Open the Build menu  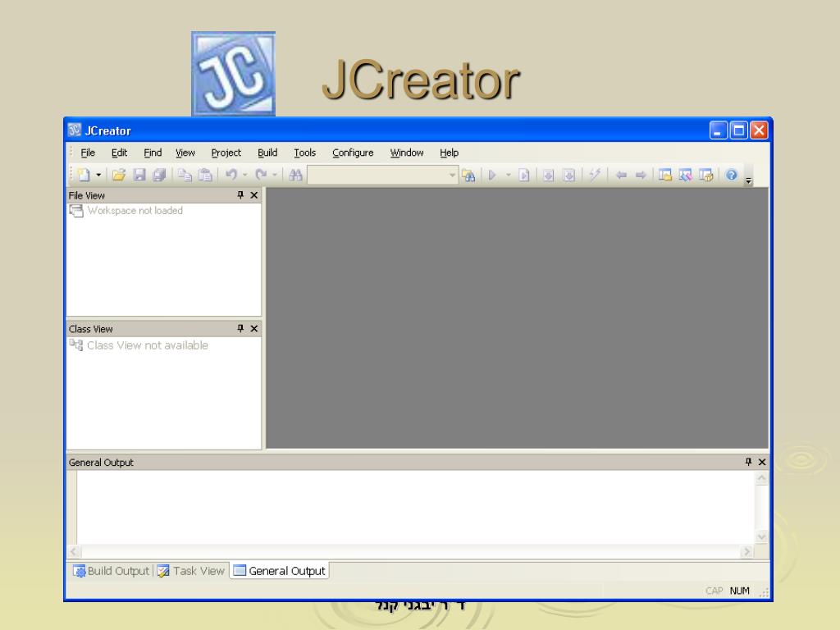(267, 153)
